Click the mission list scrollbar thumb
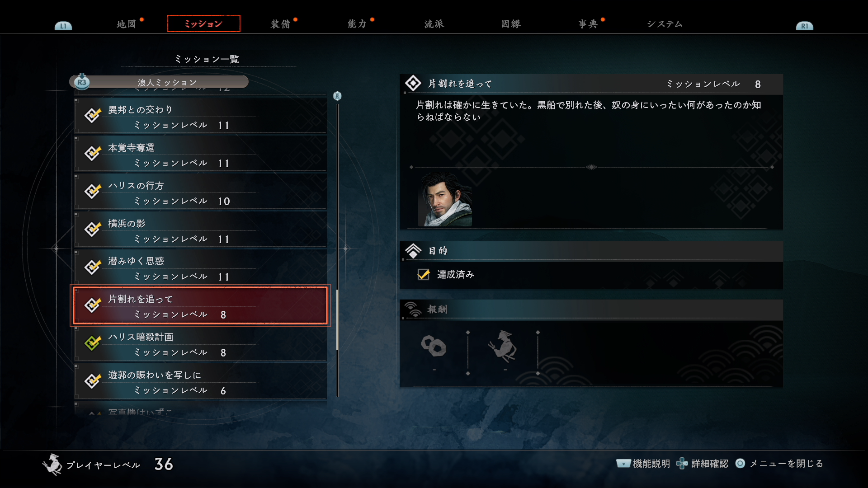The image size is (868, 488). (x=337, y=320)
